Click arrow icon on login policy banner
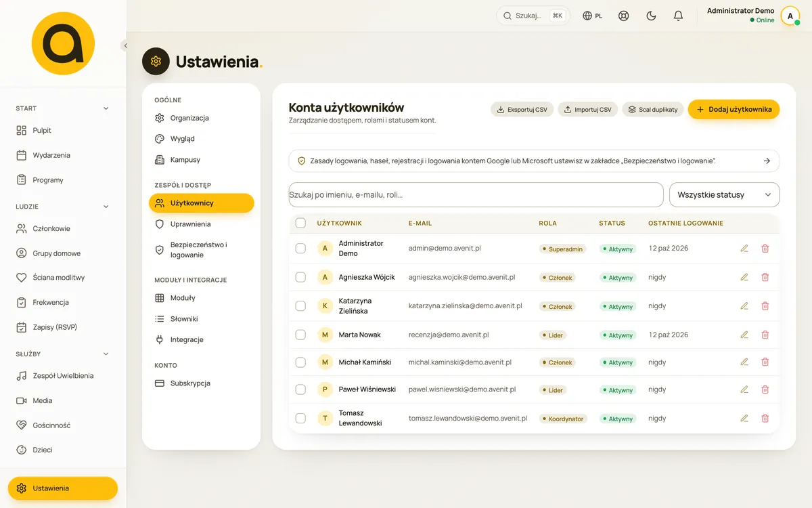The height and width of the screenshot is (508, 812). [x=767, y=161]
